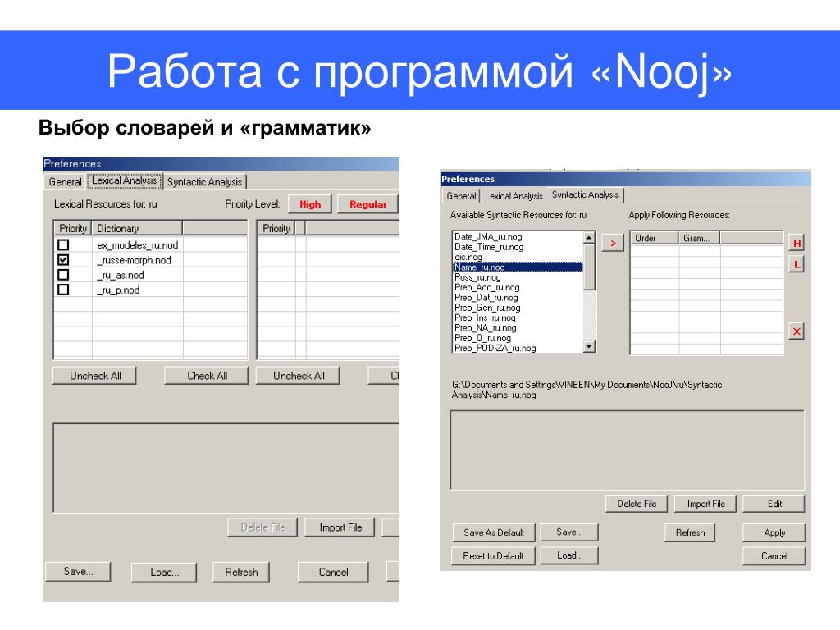Enable the _ru_as.nod dictionary checkbox
840x630 pixels.
(63, 275)
